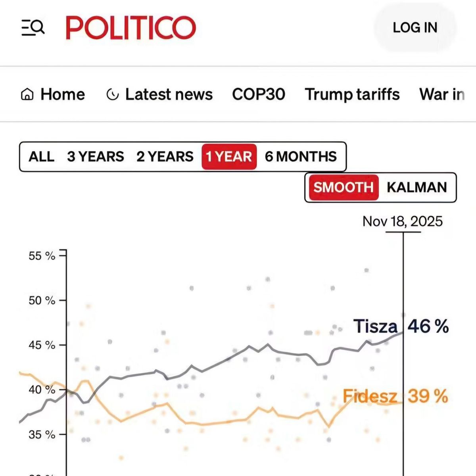Select the 2 YEARS range
476x476 pixels.
pyautogui.click(x=165, y=157)
